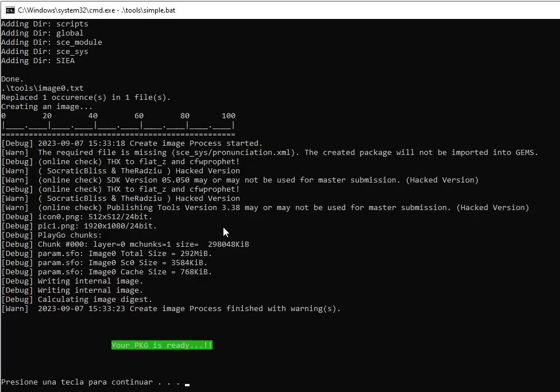560x392 pixels.
Task: Click the '100' mark on progress scale
Action: [229, 116]
